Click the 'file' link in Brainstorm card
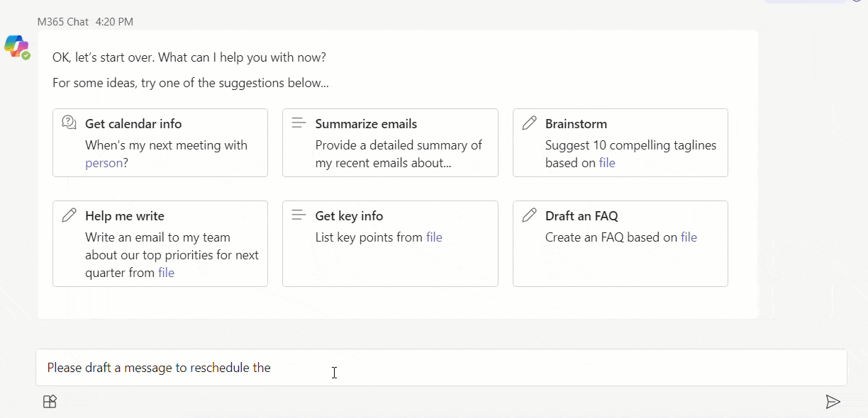Screen dimensions: 868x418 tap(607, 163)
